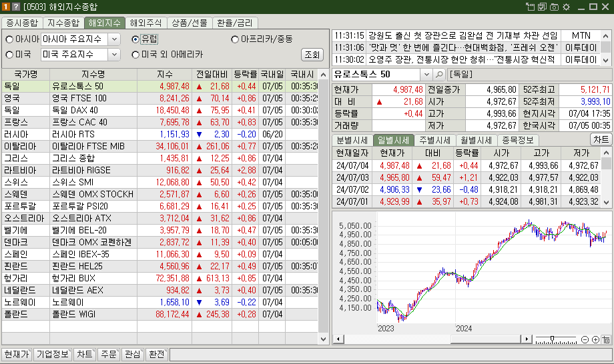Select the 미국 외 아메리카 radio button

pyautogui.click(x=135, y=55)
